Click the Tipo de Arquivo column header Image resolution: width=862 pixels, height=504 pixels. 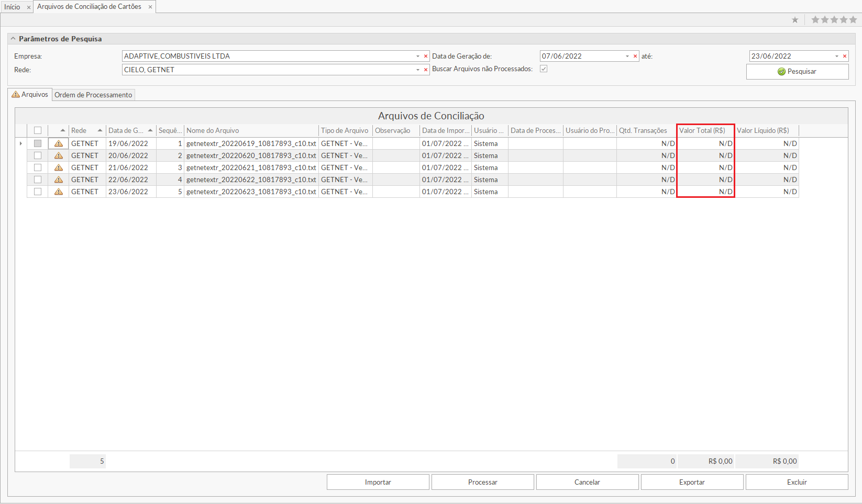point(346,130)
